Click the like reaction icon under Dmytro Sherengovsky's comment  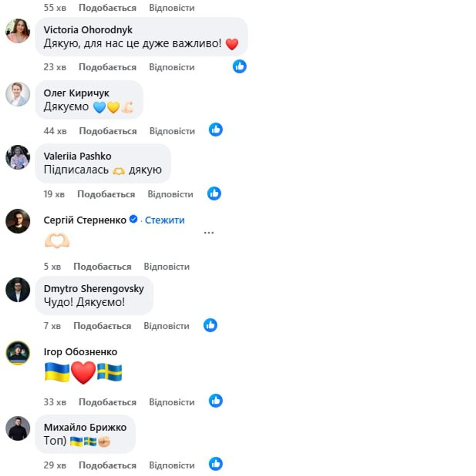coord(210,325)
